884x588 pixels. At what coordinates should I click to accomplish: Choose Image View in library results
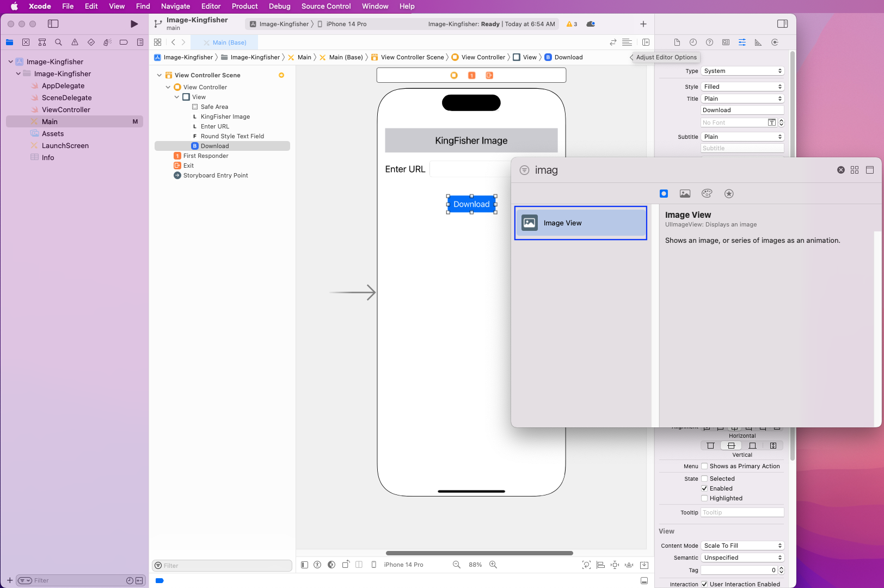581,223
